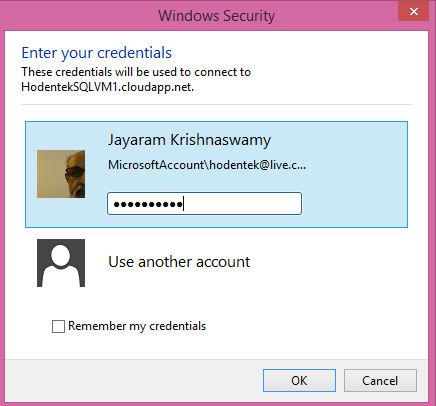
Task: Select the generic user avatar icon
Action: (61, 263)
